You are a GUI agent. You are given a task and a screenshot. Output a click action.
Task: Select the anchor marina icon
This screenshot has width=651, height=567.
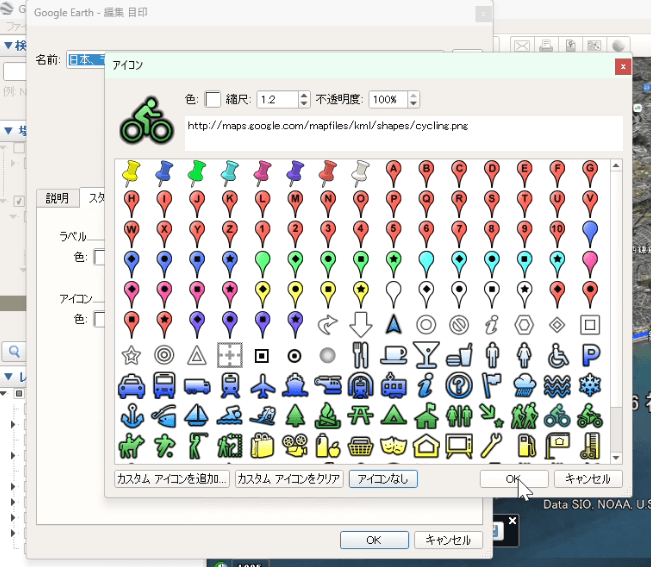(131, 414)
